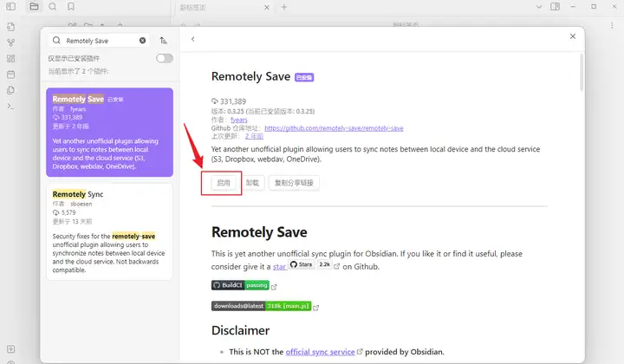Open graph view from left ribbon
The height and width of the screenshot is (364, 624).
coord(10,42)
